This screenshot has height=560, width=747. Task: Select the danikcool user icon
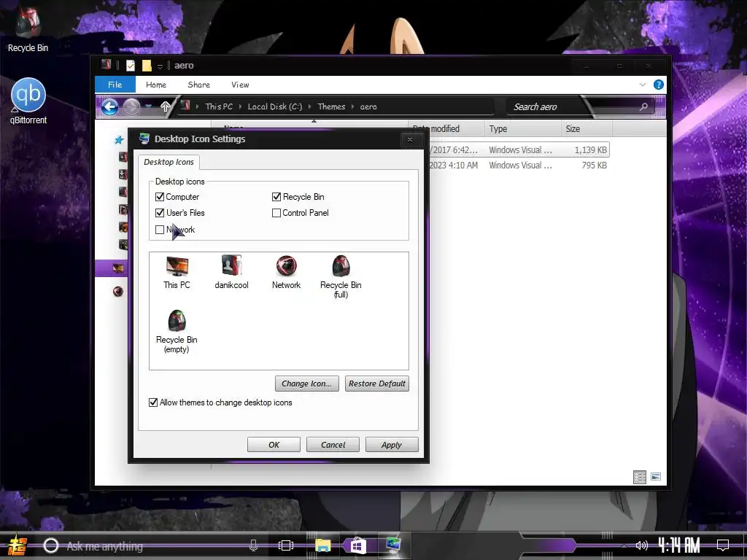(231, 273)
